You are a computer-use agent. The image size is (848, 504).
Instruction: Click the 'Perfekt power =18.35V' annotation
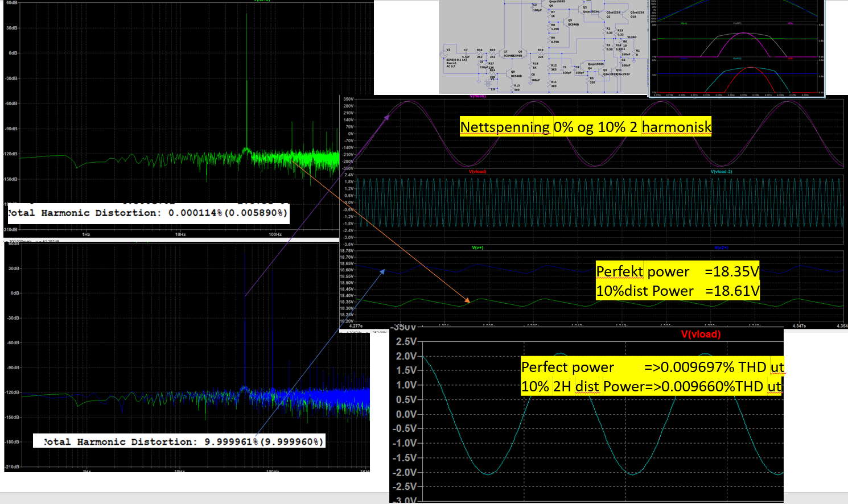(x=677, y=271)
